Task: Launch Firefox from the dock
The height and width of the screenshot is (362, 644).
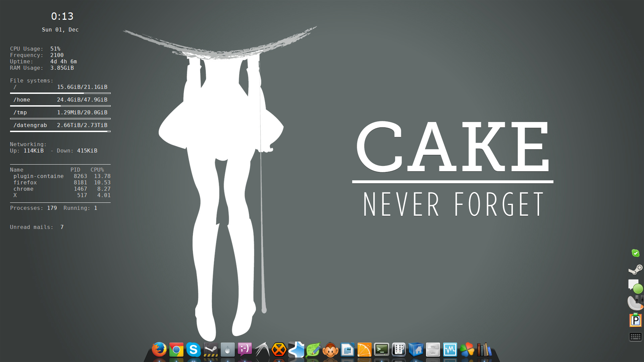Action: pos(159,350)
